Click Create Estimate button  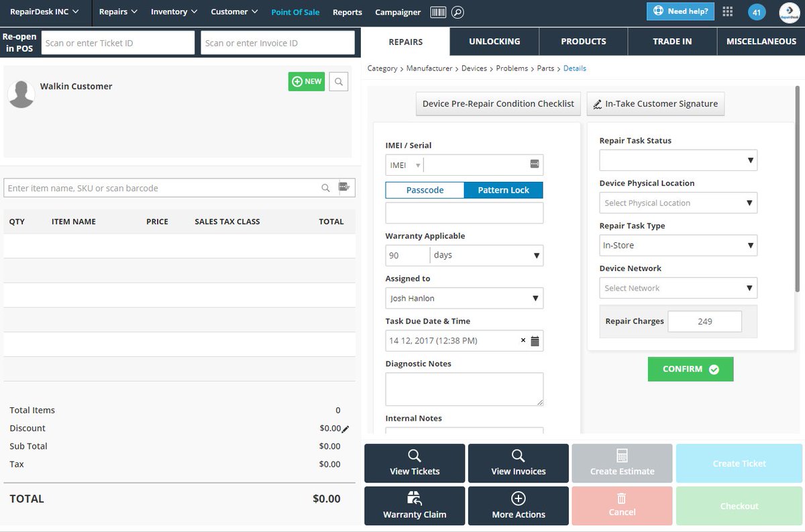coord(622,464)
